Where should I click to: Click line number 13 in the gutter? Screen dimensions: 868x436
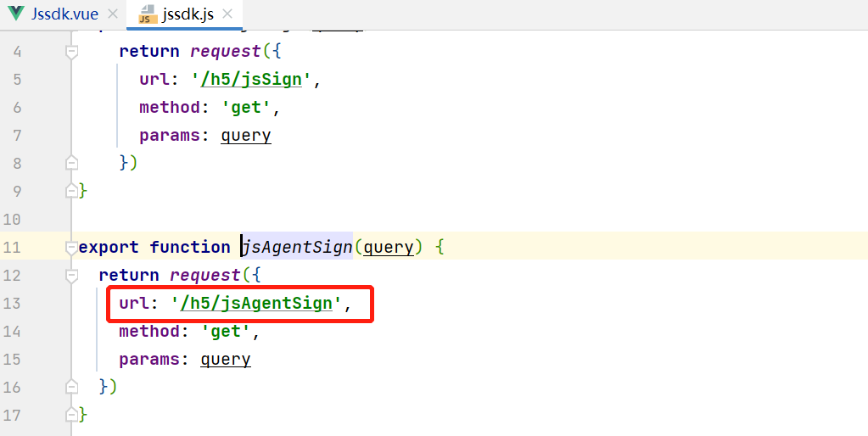coord(12,303)
